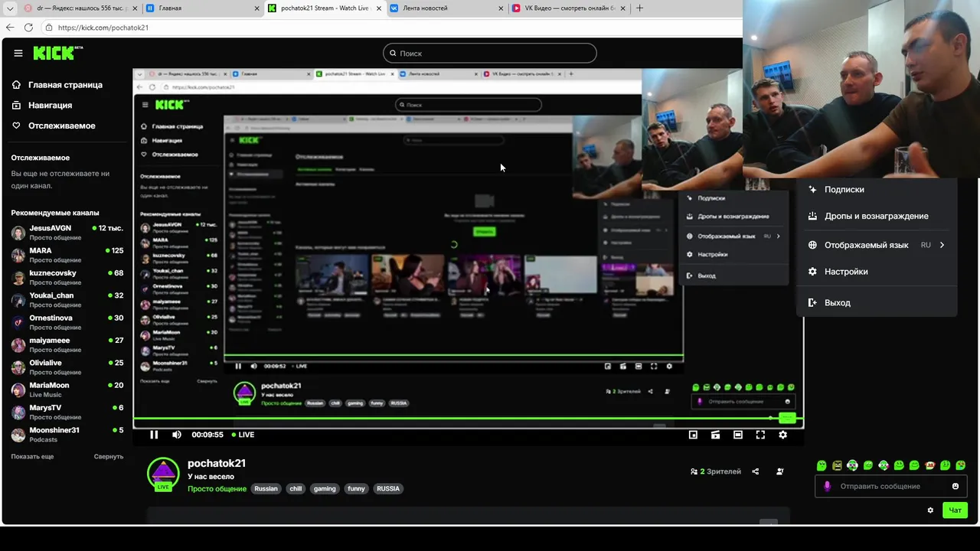Click the chill tag

[296, 489]
